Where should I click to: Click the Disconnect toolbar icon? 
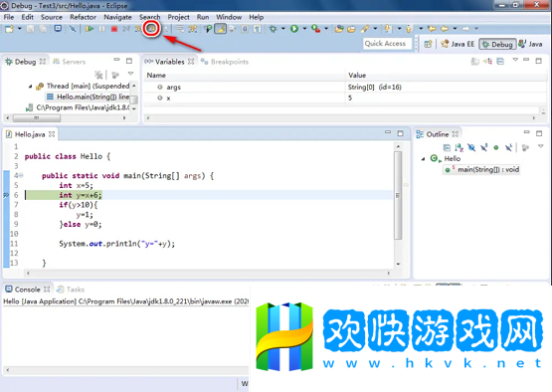click(x=126, y=29)
